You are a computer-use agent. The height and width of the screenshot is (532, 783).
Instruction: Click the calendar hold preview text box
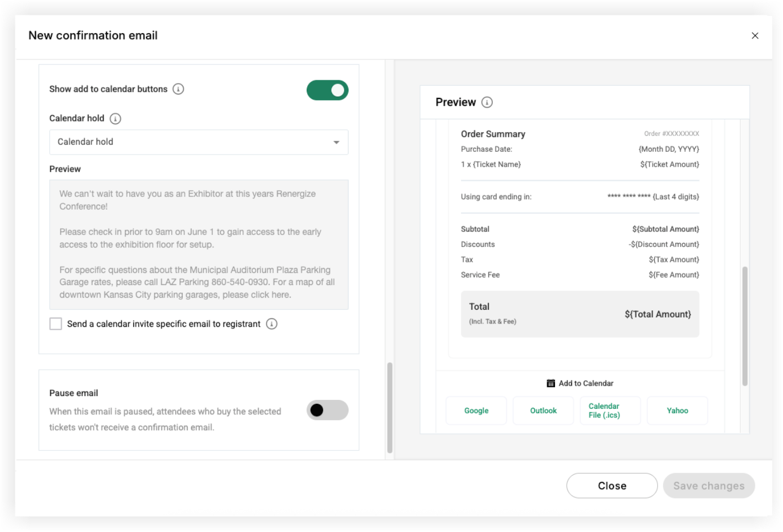coord(199,245)
